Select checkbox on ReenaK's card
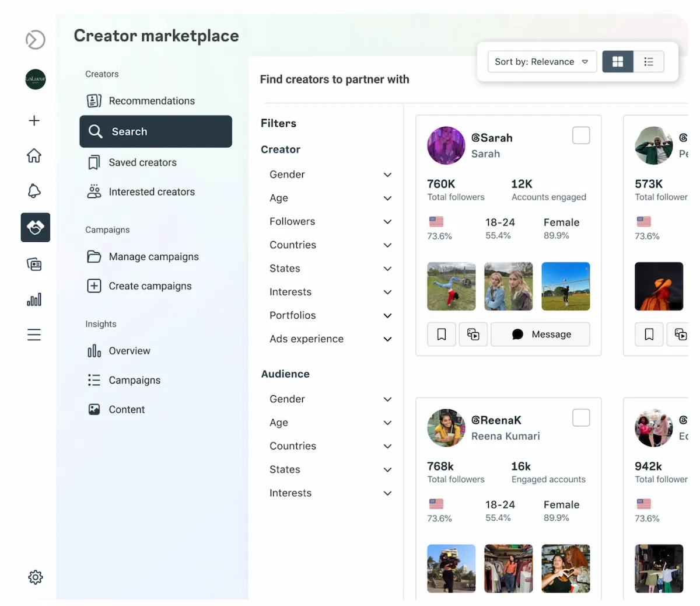700x606 pixels. [x=581, y=418]
